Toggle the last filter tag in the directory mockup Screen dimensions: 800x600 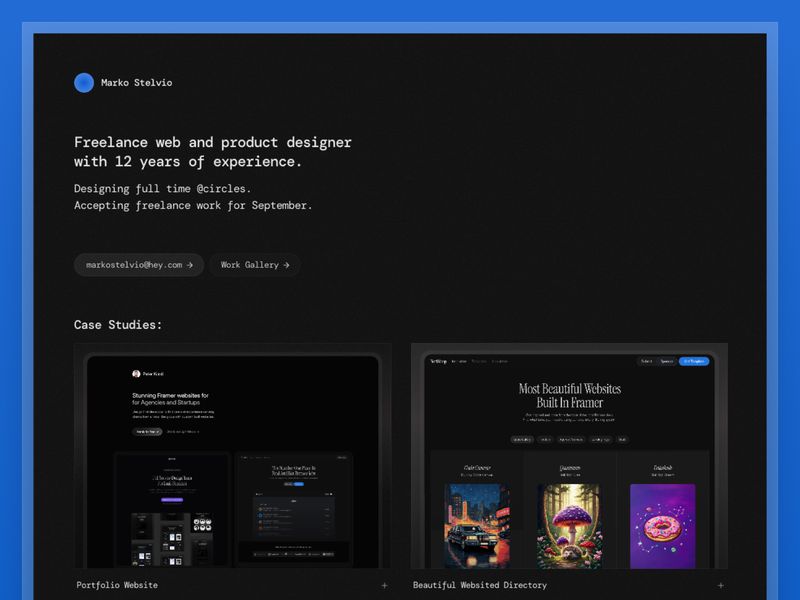pyautogui.click(x=621, y=438)
